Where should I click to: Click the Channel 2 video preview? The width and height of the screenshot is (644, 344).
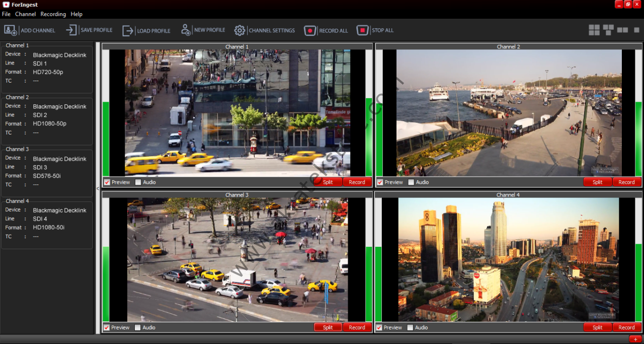tap(508, 113)
